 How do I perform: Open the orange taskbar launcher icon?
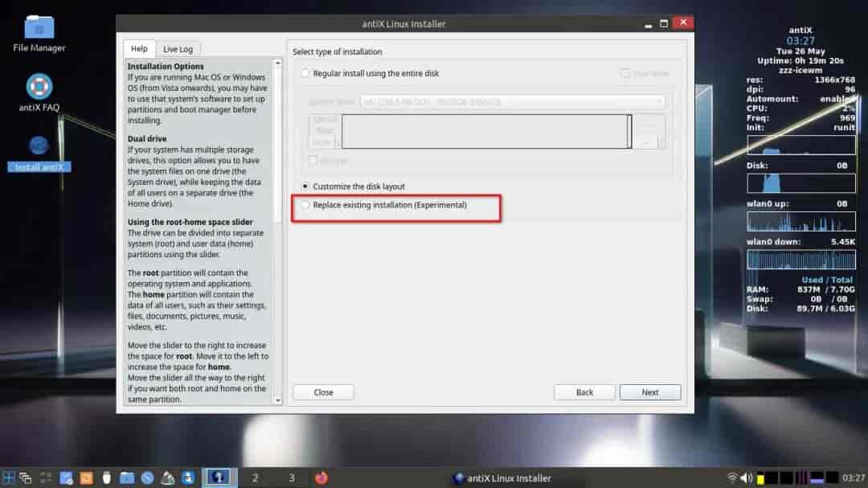coord(86,478)
